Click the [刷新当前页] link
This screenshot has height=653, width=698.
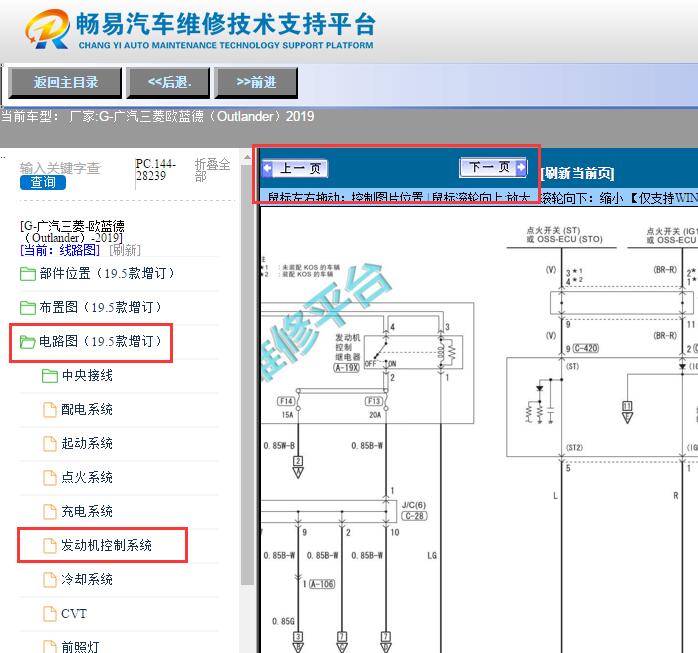(x=577, y=173)
